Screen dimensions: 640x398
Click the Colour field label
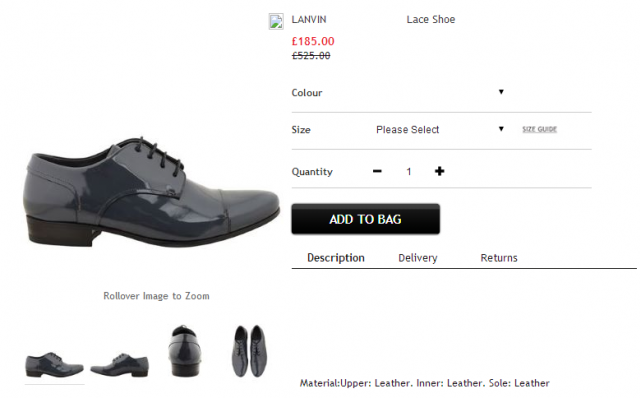click(307, 93)
